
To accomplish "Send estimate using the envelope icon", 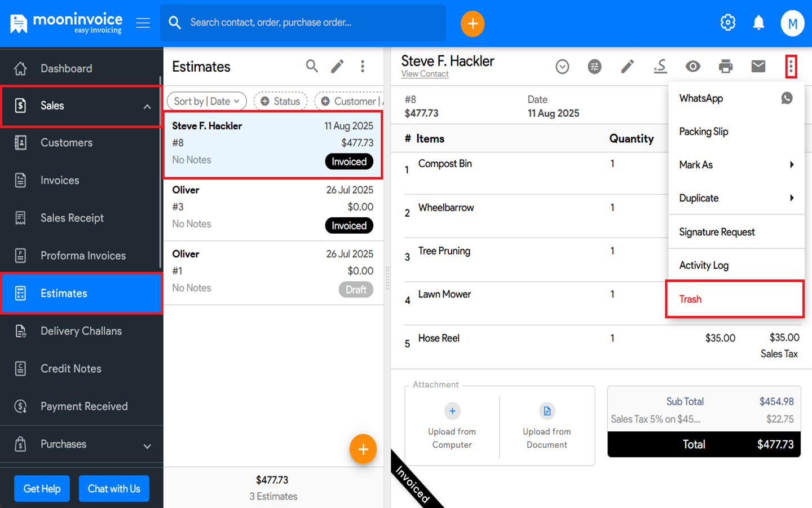I will 758,67.
